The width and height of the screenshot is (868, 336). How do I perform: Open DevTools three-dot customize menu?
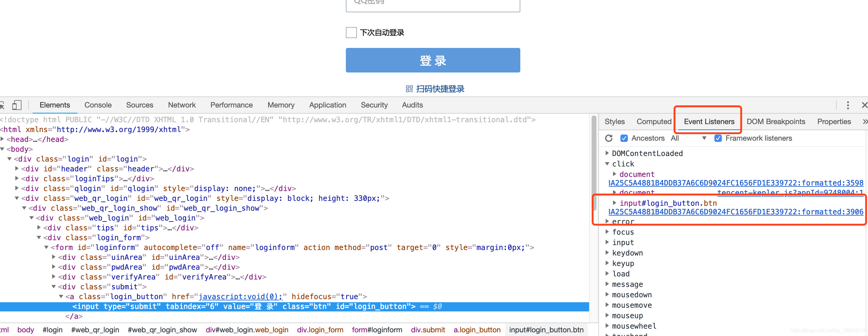[847, 105]
